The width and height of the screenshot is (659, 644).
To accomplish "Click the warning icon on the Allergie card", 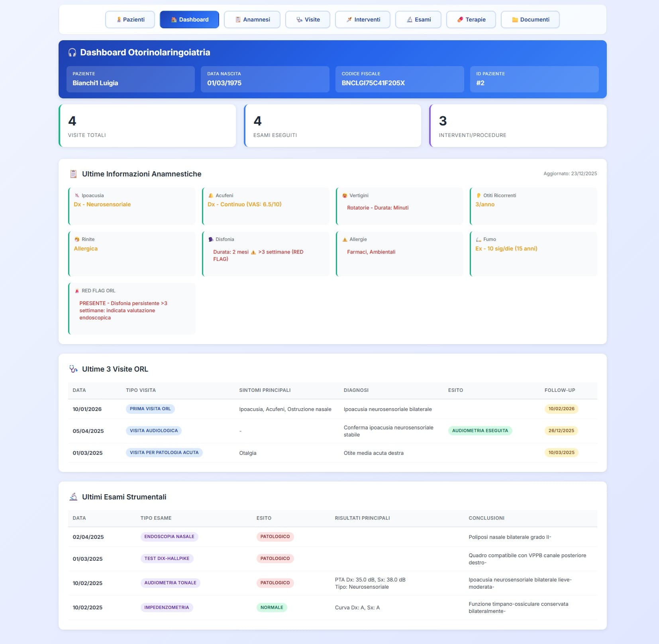I will click(x=344, y=239).
